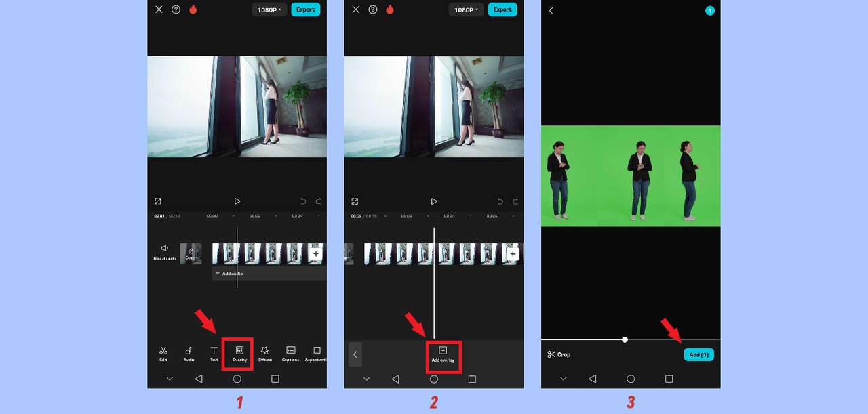
Task: Toggle selection badge numbered 1 in third screen
Action: 709,11
